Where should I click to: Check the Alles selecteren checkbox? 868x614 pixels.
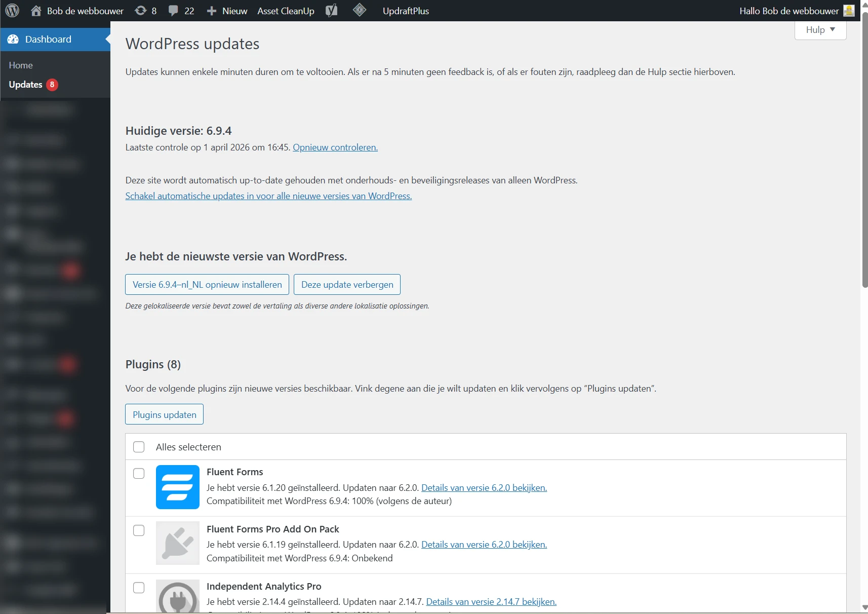138,446
